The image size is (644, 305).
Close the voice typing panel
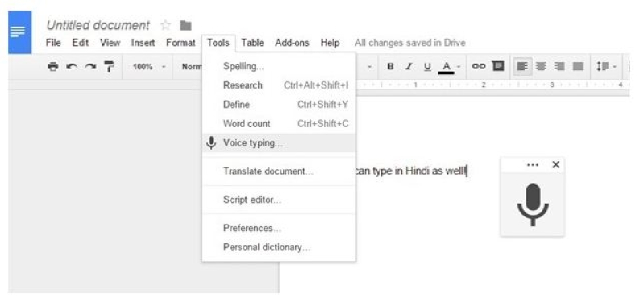[555, 165]
